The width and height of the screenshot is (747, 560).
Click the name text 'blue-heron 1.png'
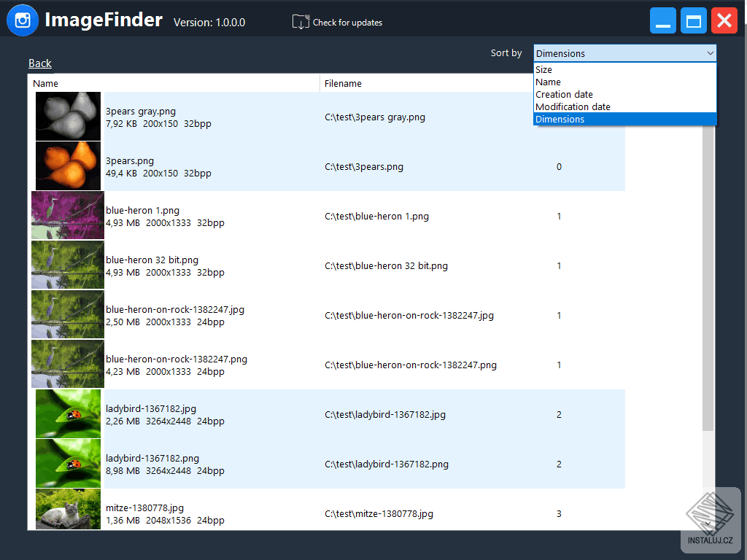(x=142, y=211)
